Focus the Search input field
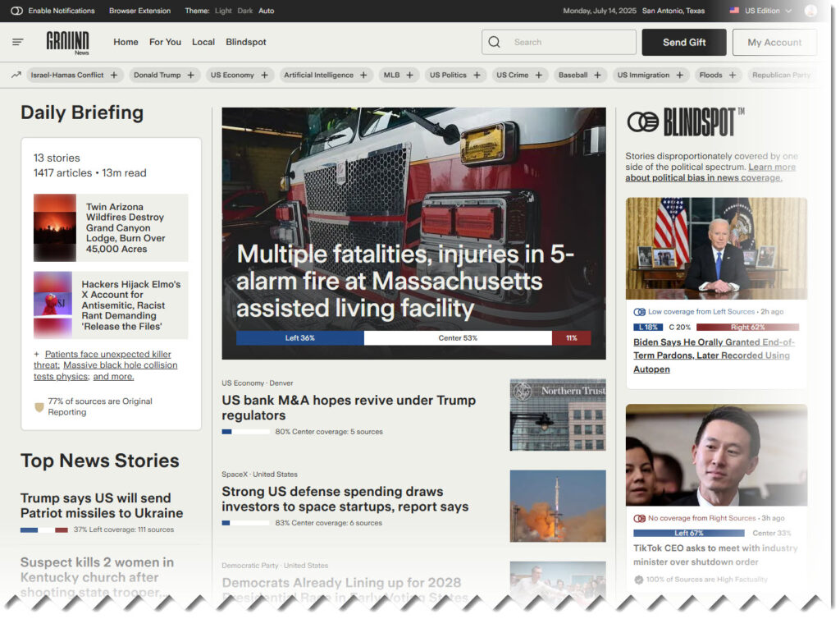The image size is (840, 619). pos(559,42)
